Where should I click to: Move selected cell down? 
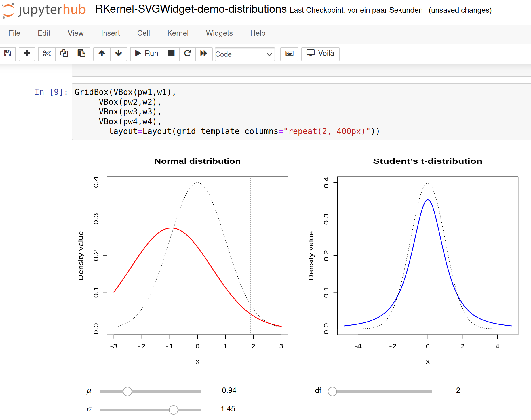(119, 54)
